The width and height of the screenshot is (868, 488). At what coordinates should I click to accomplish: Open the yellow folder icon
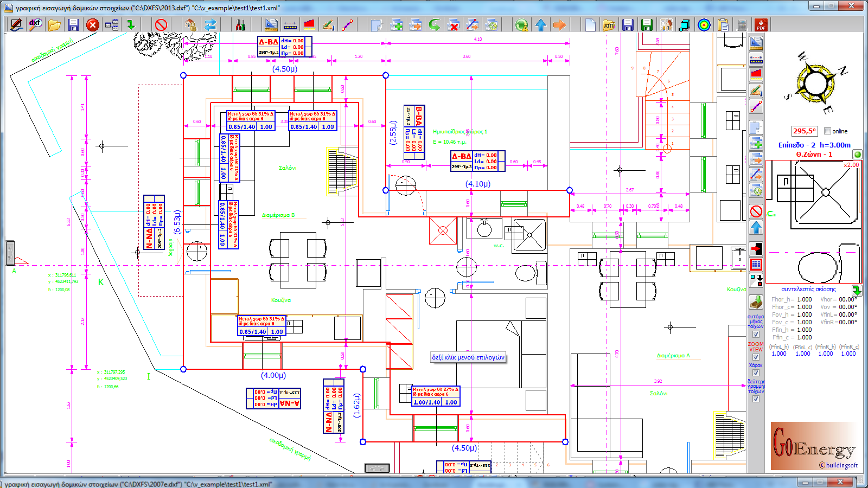pos(54,25)
